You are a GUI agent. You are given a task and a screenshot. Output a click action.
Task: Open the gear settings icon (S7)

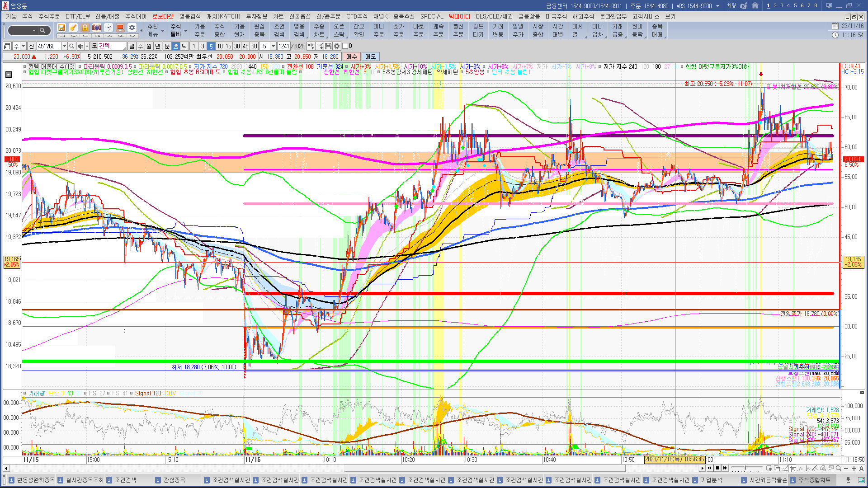pos(132,28)
